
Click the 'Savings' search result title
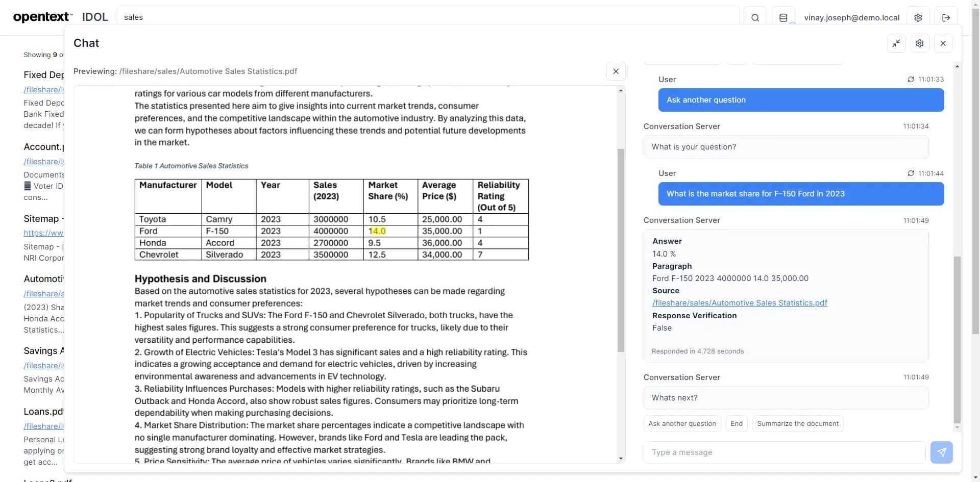click(43, 351)
